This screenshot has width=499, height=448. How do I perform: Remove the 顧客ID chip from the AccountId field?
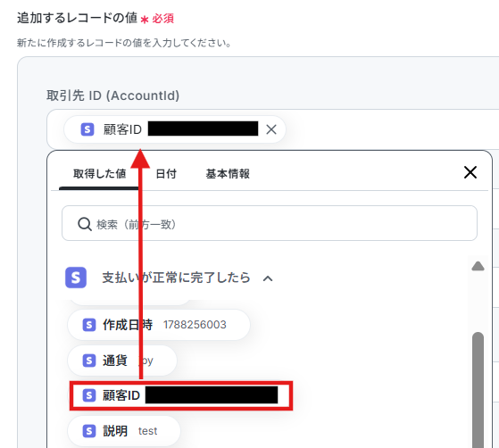271,129
